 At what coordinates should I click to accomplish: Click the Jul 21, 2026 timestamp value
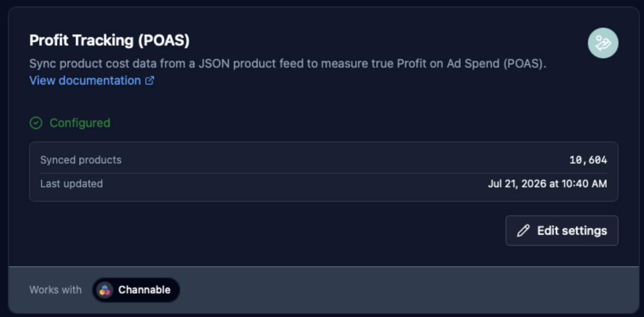(x=547, y=184)
